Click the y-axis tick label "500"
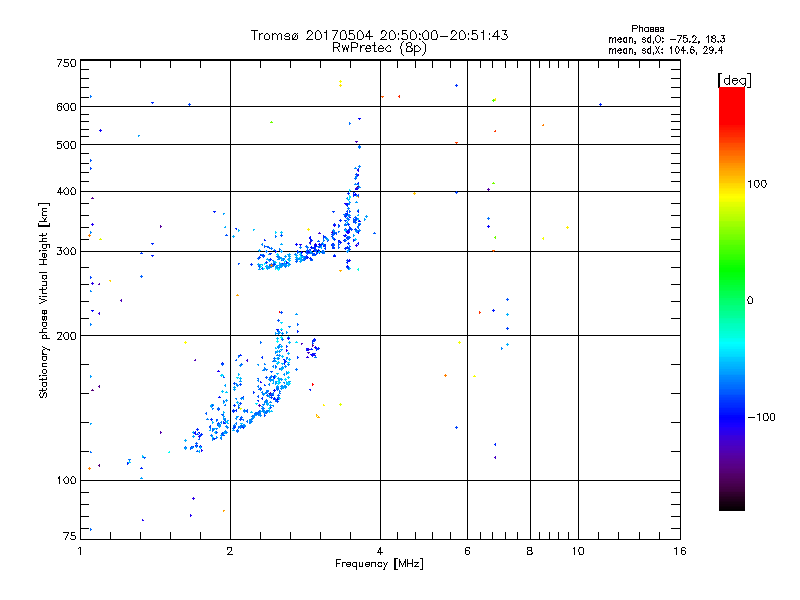 pyautogui.click(x=67, y=145)
